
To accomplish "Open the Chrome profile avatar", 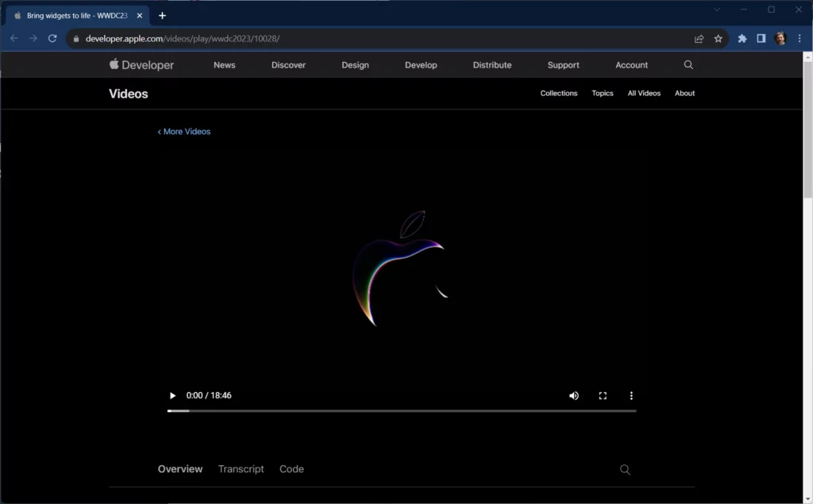I will 780,38.
